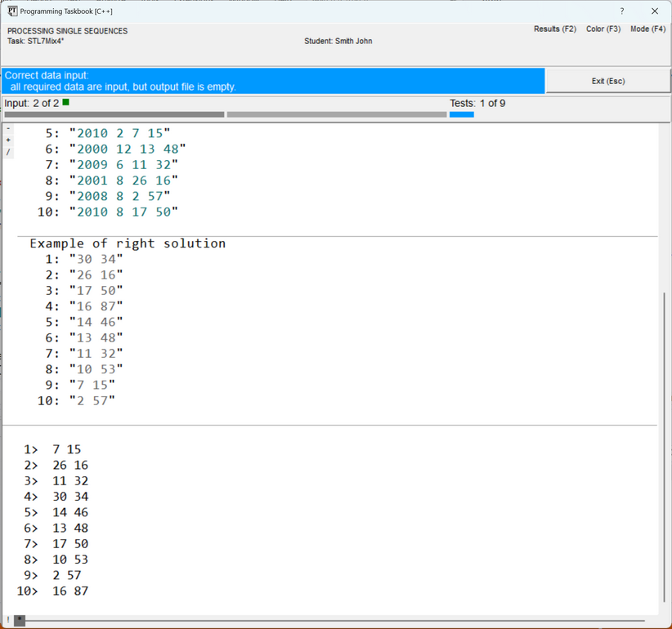The image size is (672, 629).
Task: Click the green input status indicator square
Action: [x=66, y=103]
